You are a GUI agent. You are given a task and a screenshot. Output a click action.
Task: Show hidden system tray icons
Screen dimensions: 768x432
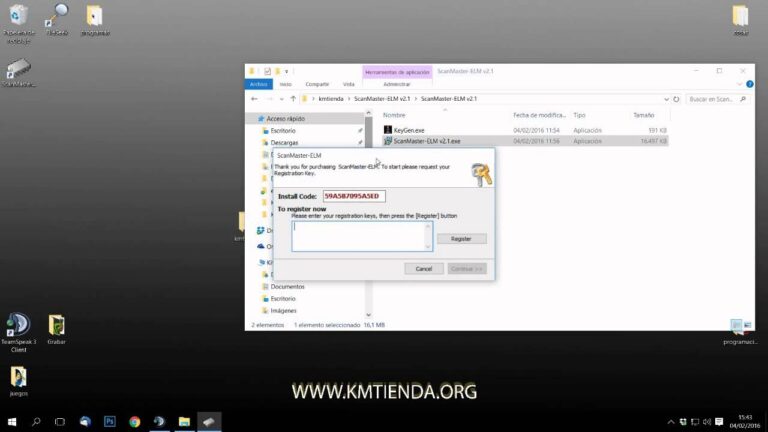(x=671, y=422)
